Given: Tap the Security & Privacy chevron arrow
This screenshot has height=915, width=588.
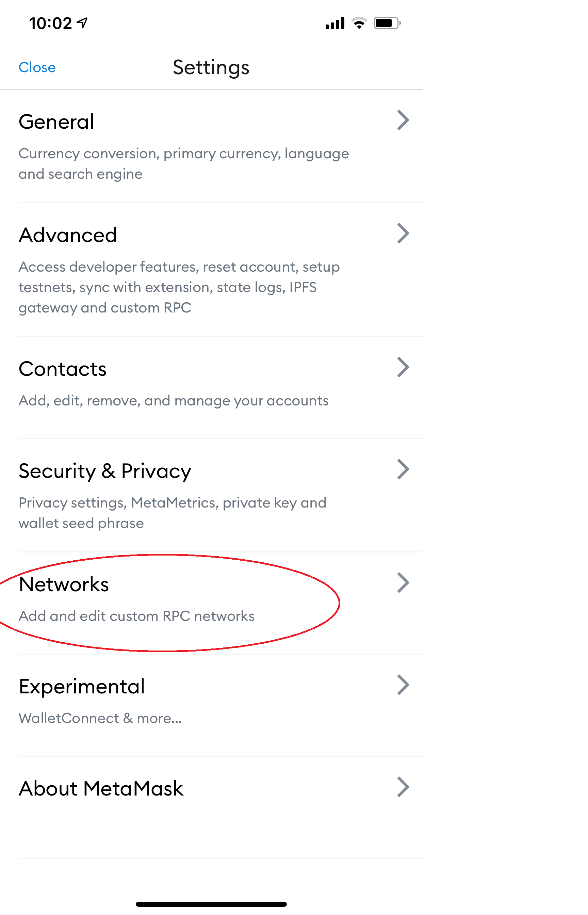Looking at the screenshot, I should coord(403,469).
